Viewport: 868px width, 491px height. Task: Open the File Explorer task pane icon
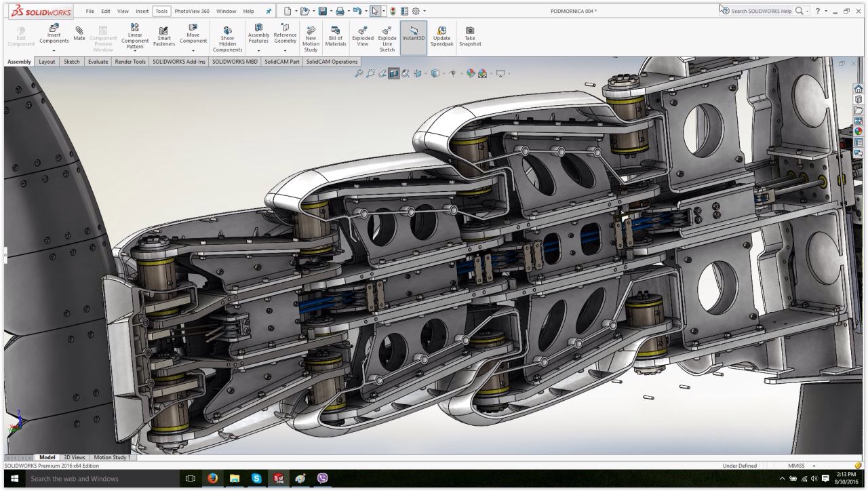tap(859, 110)
